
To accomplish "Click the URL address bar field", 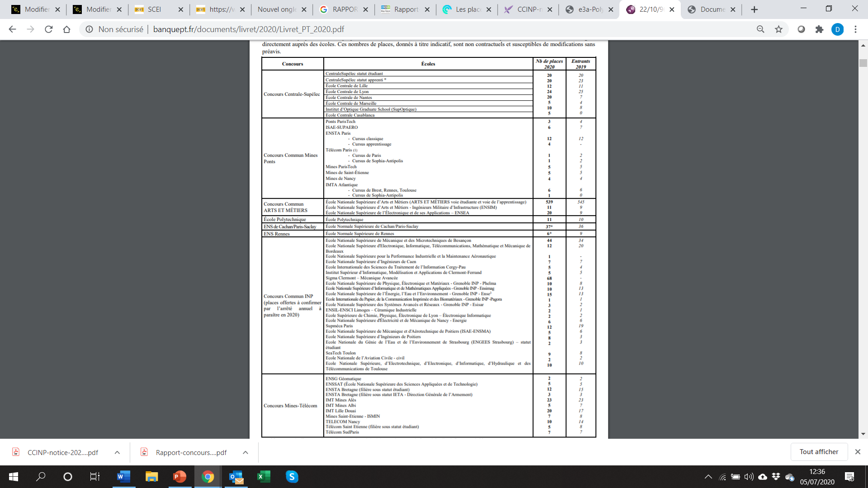I will coord(407,29).
